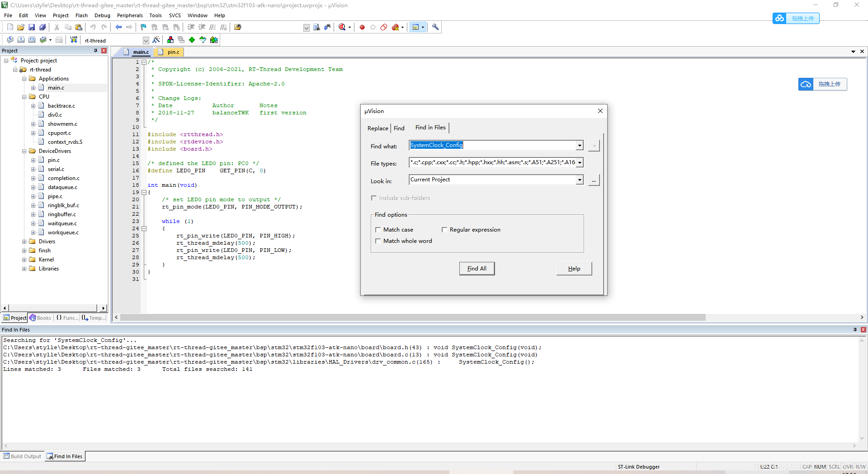Image resolution: width=868 pixels, height=474 pixels.
Task: Collapse the code fold at line 19
Action: click(144, 192)
